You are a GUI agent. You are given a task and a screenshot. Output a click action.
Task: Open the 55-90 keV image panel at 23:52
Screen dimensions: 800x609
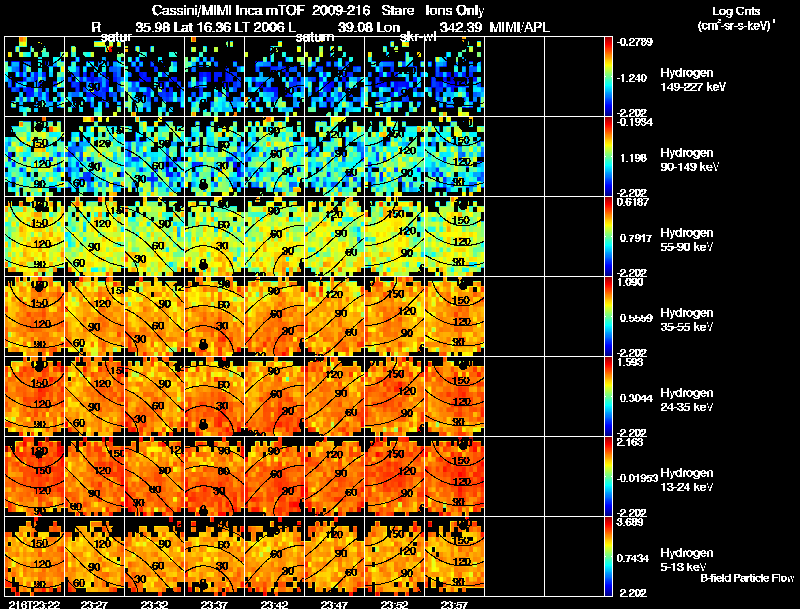pyautogui.click(x=394, y=237)
